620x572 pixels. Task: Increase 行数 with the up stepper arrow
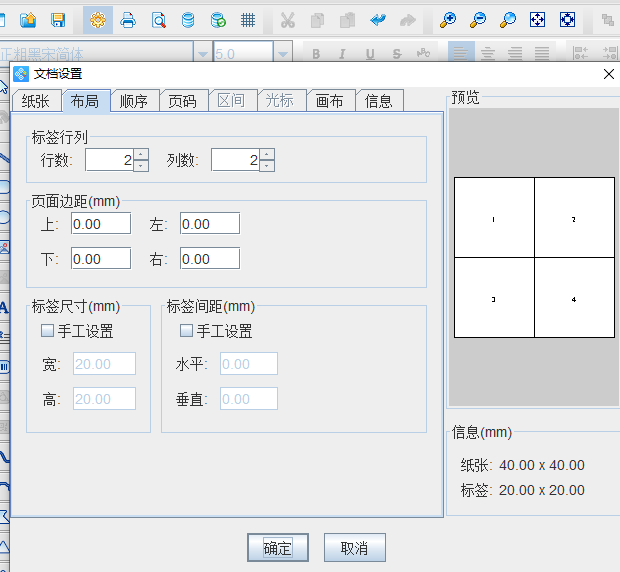point(141,155)
